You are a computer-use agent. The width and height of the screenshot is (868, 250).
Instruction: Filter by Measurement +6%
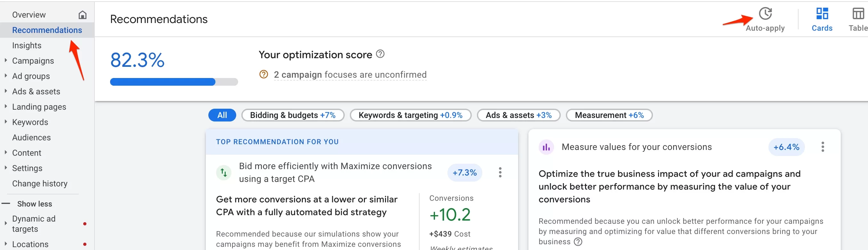point(609,115)
